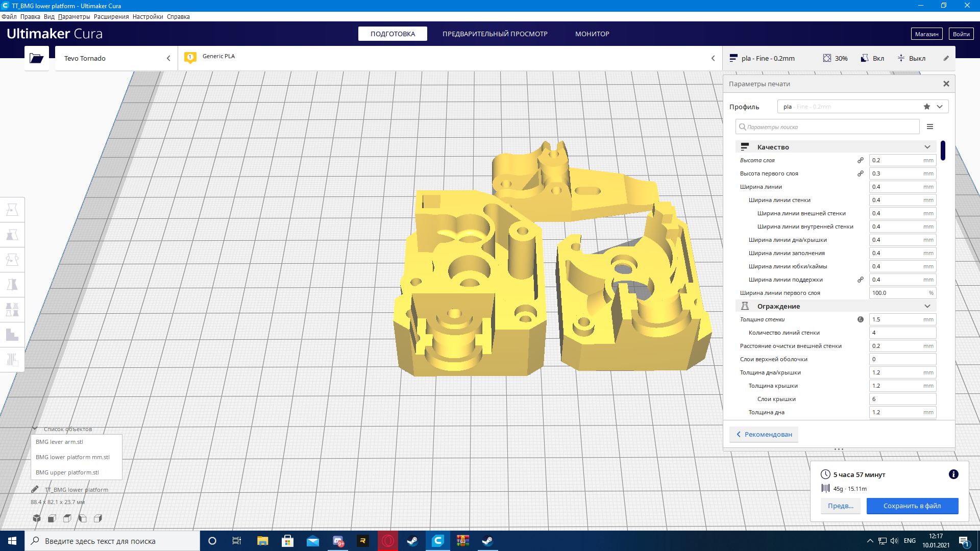Switch to 3D perspective view cube
This screenshot has width=980, height=551.
click(x=37, y=518)
